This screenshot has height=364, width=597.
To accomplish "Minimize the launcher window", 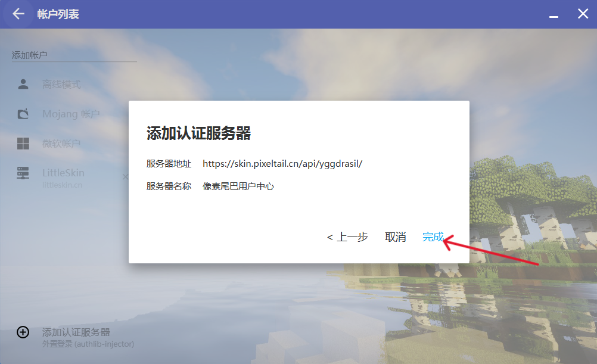I will click(x=554, y=14).
